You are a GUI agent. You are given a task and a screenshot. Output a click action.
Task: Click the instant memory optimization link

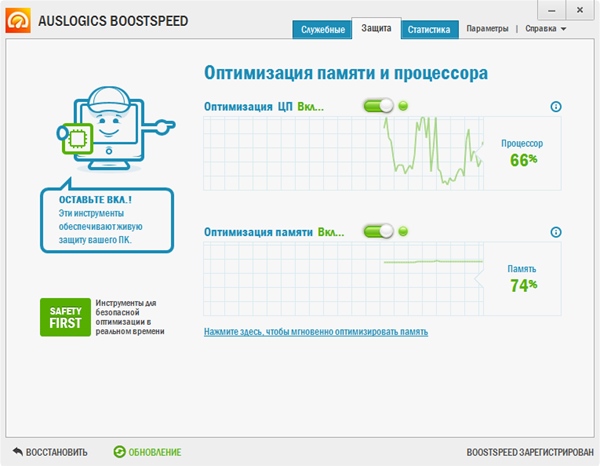click(316, 331)
